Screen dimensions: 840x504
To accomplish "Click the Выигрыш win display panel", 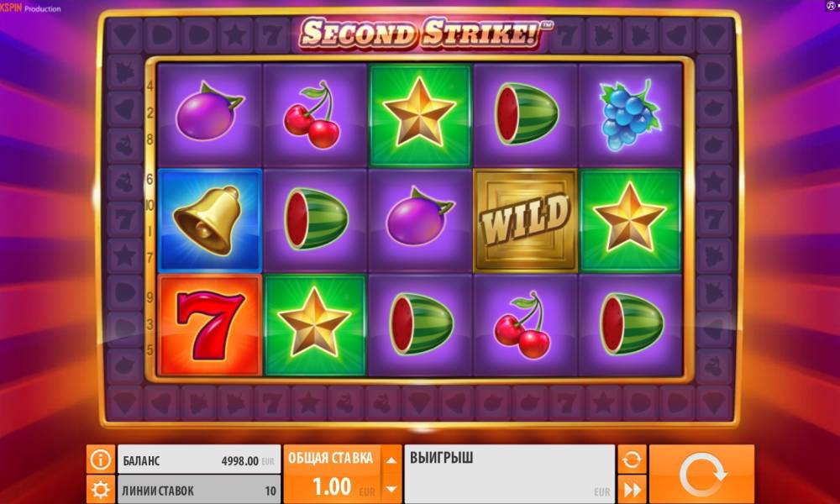I will pyautogui.click(x=509, y=474).
